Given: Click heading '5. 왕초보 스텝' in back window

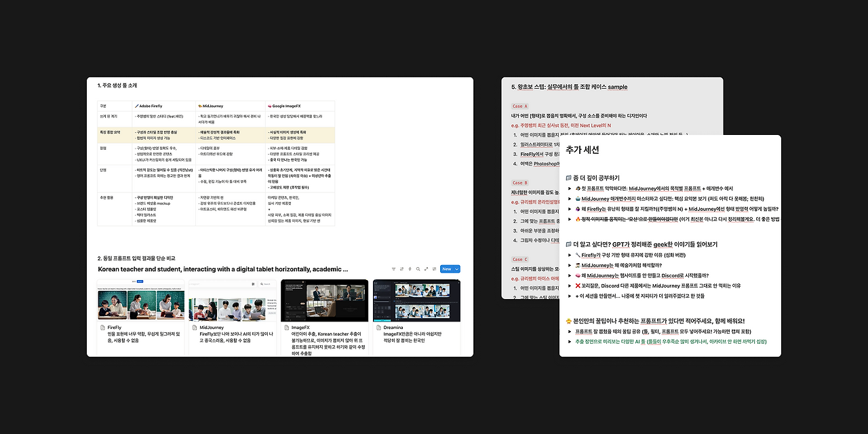Looking at the screenshot, I should [570, 87].
